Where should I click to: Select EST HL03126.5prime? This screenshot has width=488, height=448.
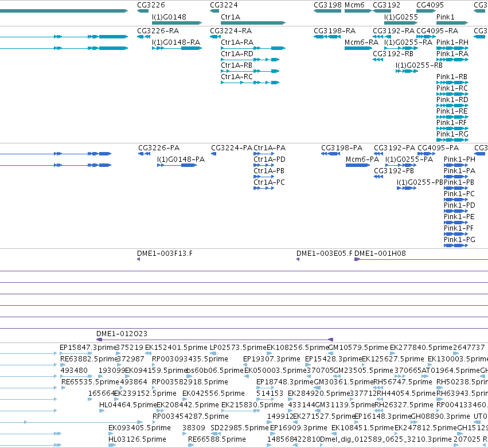pyautogui.click(x=137, y=439)
